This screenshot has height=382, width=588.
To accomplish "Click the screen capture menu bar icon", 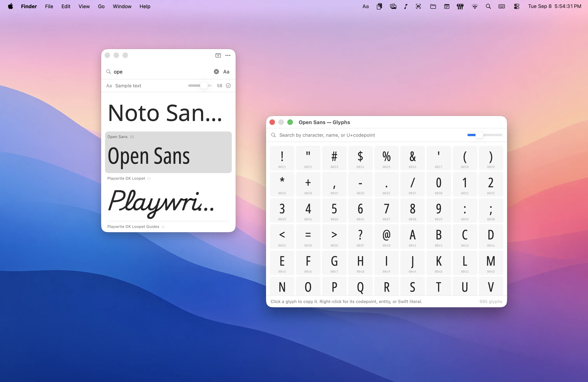I will tap(418, 6).
